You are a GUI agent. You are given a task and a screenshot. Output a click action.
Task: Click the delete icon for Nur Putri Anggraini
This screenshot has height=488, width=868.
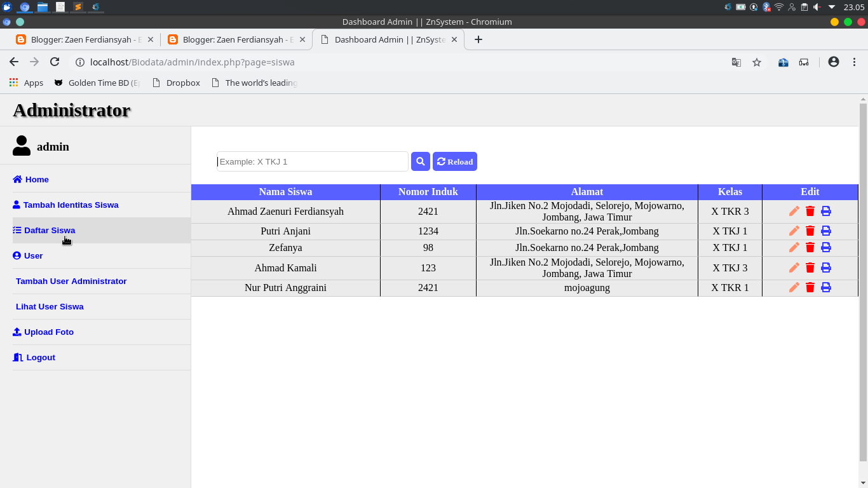(x=810, y=287)
